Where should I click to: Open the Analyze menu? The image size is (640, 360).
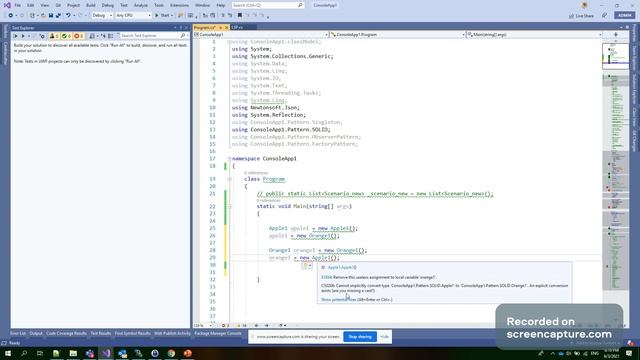pos(141,5)
